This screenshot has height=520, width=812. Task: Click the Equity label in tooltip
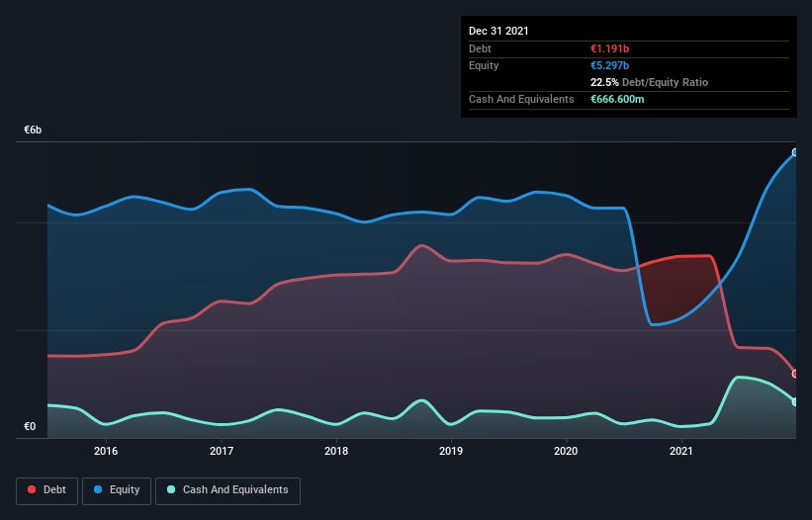[484, 65]
